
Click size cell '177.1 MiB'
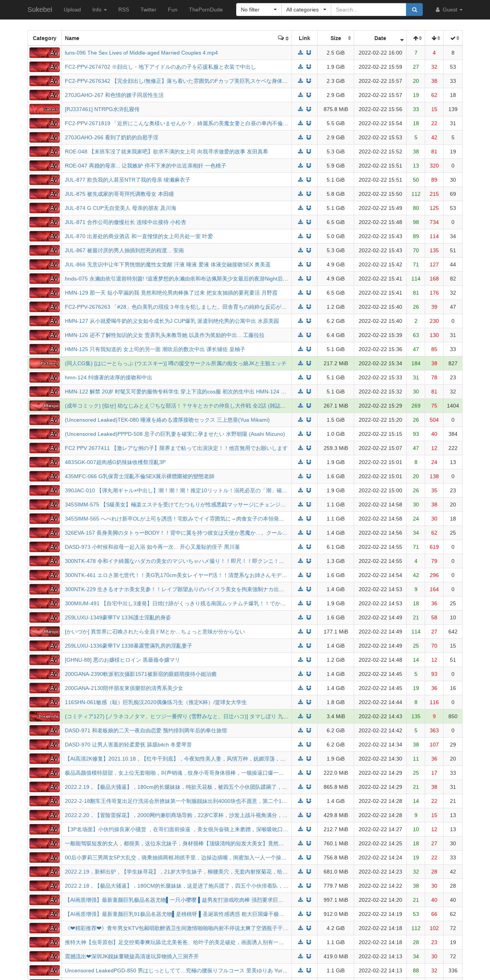tap(336, 632)
